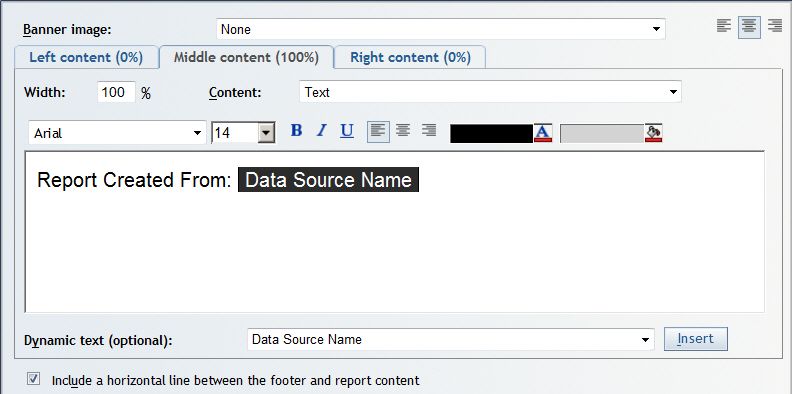Click the gray background color swatch
This screenshot has width=792, height=394.
(x=602, y=134)
